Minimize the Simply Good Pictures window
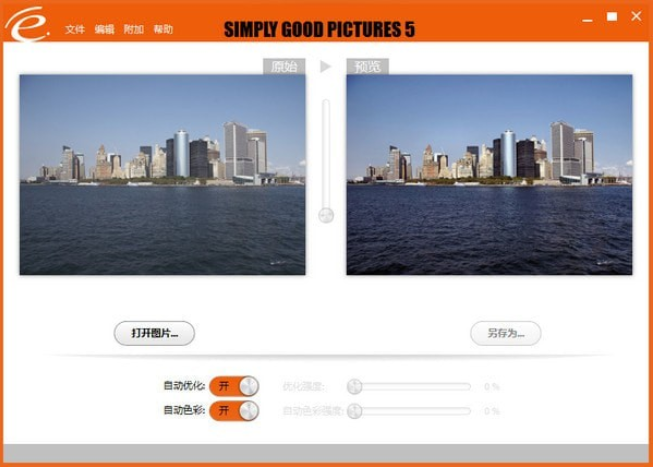 click(587, 19)
